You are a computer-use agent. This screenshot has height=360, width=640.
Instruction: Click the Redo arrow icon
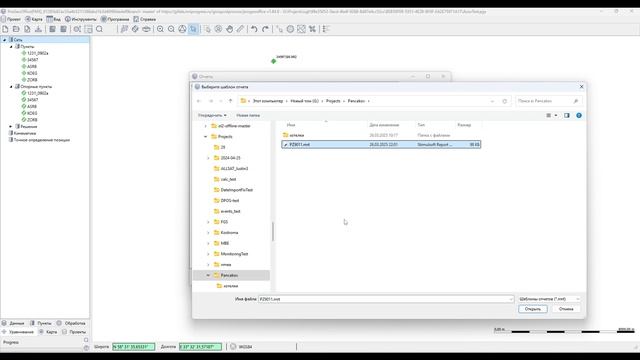(x=265, y=29)
